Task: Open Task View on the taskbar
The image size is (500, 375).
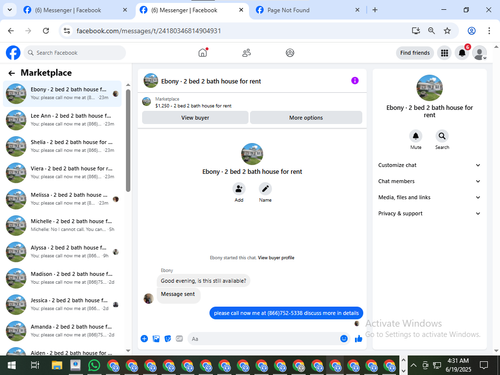Action: (x=35, y=366)
